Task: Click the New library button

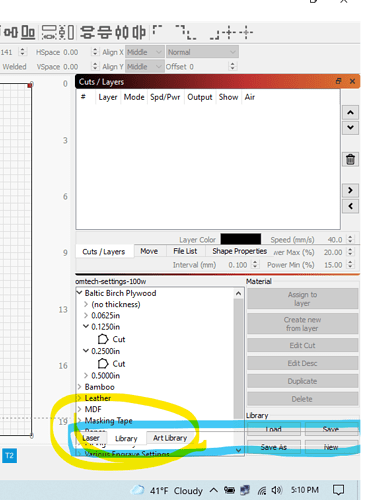Action: (331, 447)
